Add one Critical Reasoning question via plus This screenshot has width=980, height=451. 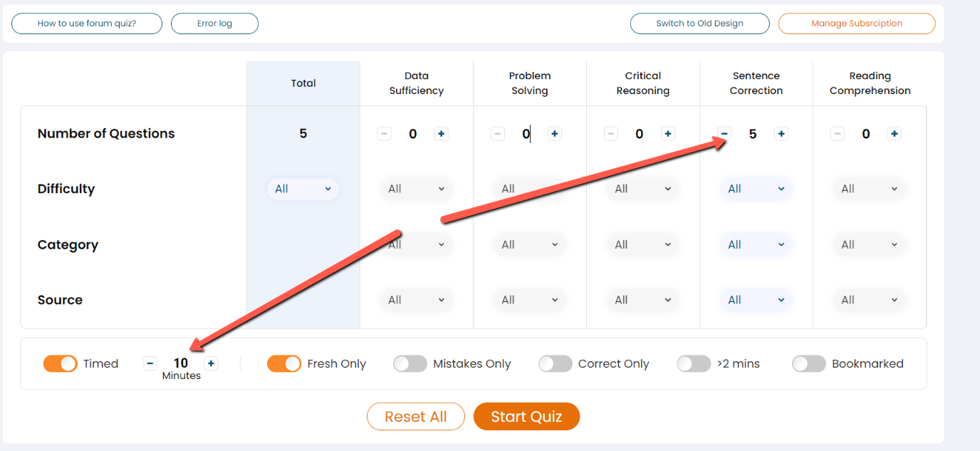[x=668, y=134]
